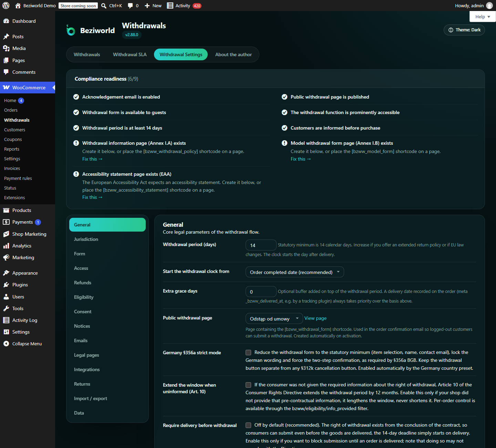Click the Beziworld Demo home icon
The height and width of the screenshot is (448, 496).
pyautogui.click(x=18, y=6)
